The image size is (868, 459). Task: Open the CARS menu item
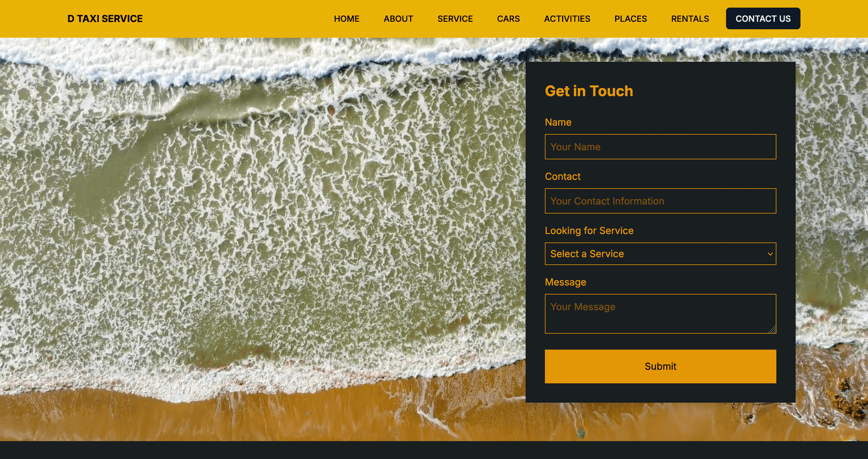pos(508,19)
